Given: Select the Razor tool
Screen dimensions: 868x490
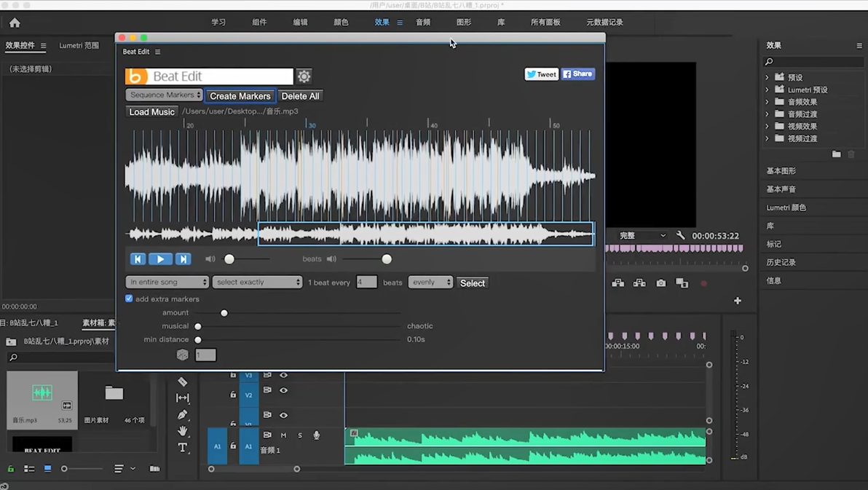Looking at the screenshot, I should coord(183,382).
